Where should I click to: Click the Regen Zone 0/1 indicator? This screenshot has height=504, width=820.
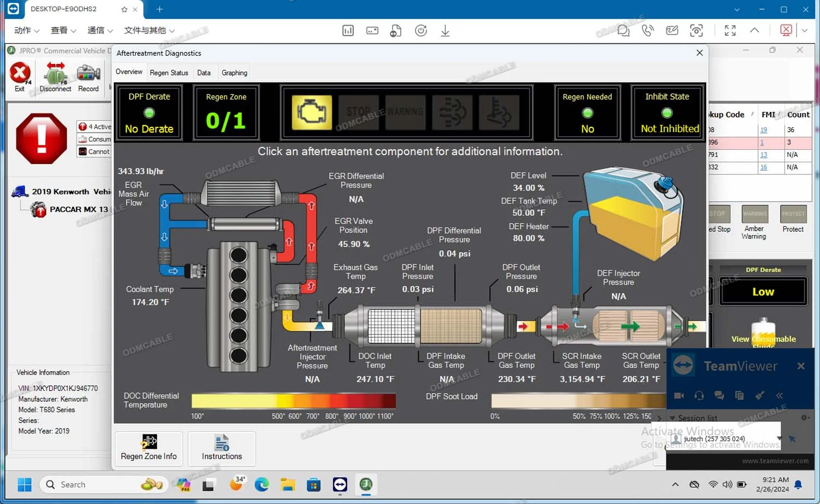[x=226, y=113]
